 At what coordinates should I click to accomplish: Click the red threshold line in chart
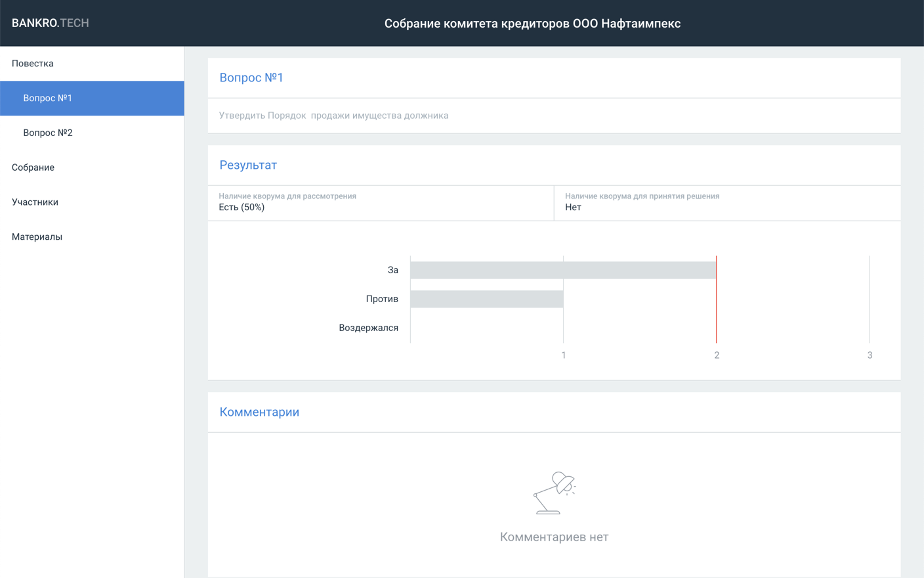[x=716, y=300]
